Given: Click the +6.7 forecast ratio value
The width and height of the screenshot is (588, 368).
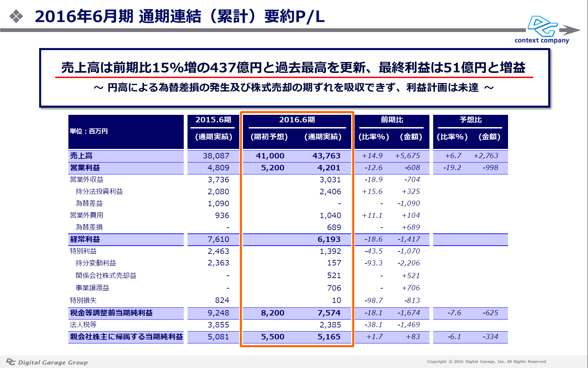Looking at the screenshot, I should coord(453,156).
